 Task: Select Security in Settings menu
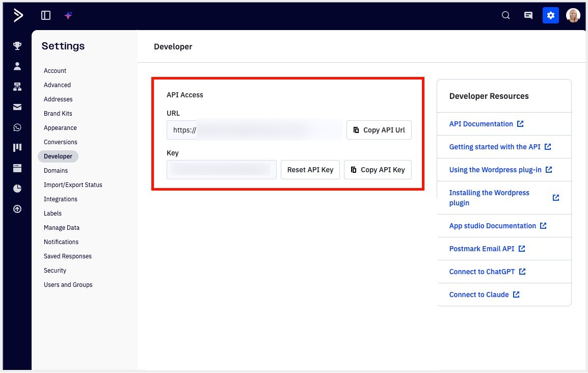point(55,271)
